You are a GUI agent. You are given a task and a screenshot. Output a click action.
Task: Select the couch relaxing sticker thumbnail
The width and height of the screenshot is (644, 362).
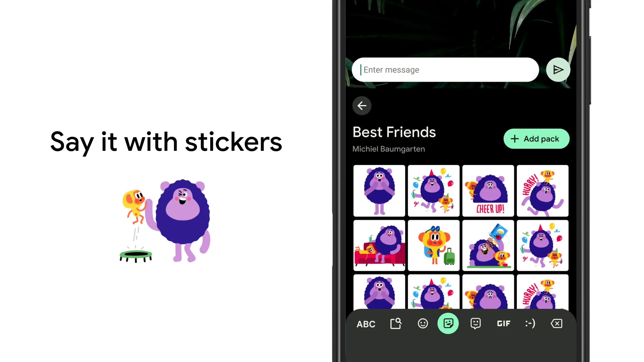coord(379,245)
